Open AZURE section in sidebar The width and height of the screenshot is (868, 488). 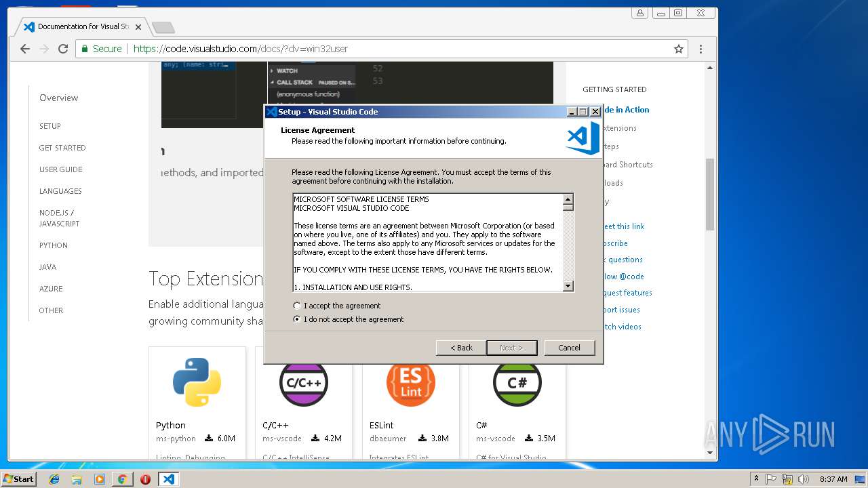click(x=50, y=289)
